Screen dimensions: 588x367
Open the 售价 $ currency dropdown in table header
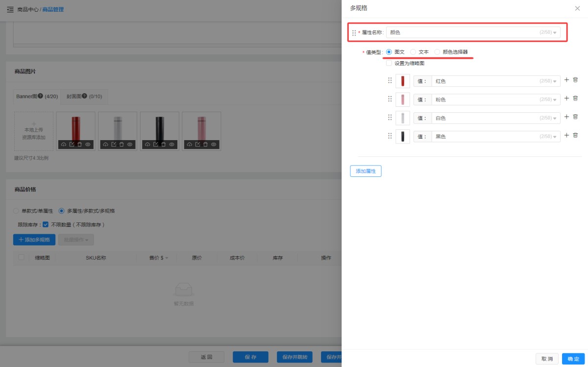167,258
